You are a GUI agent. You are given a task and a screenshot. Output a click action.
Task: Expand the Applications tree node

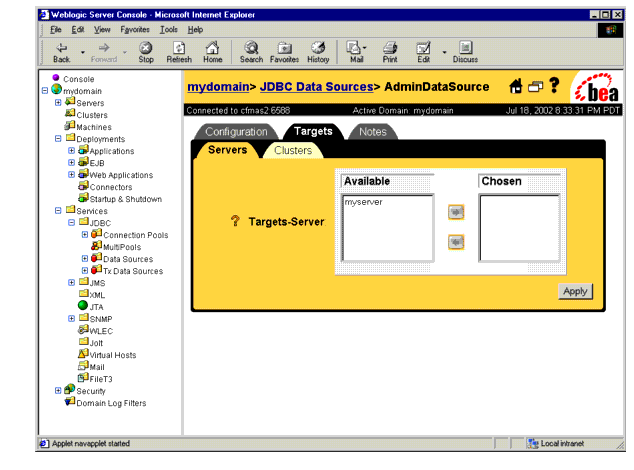click(72, 150)
